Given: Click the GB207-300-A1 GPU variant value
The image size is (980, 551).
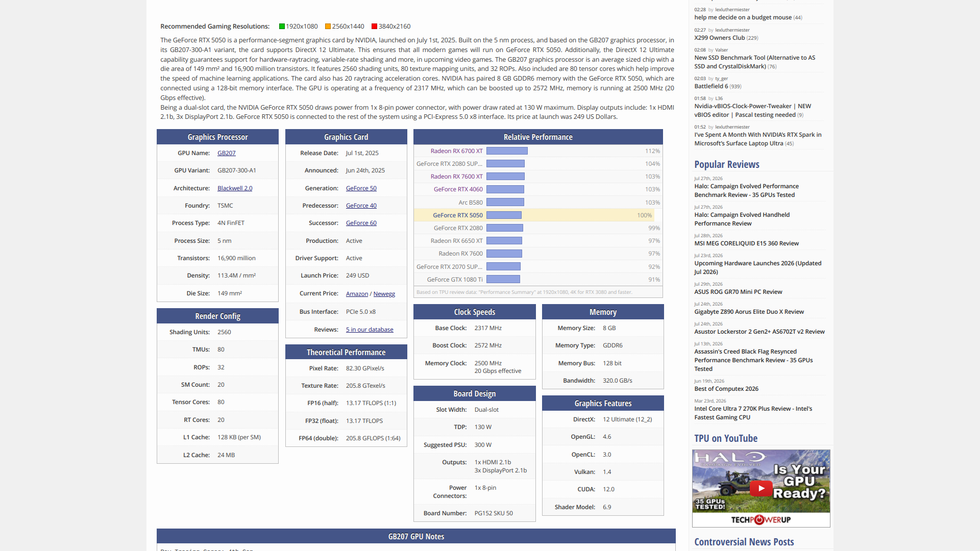Looking at the screenshot, I should pos(237,170).
